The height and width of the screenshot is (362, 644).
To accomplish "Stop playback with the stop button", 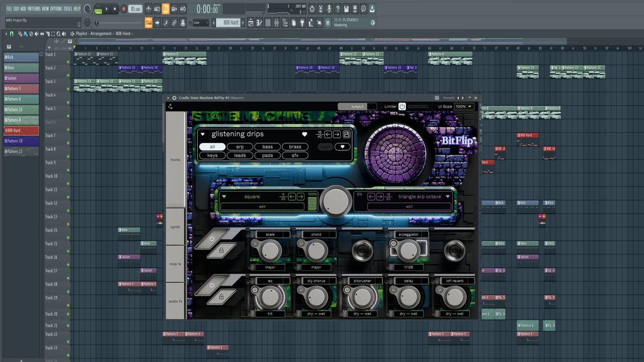I will [115, 9].
